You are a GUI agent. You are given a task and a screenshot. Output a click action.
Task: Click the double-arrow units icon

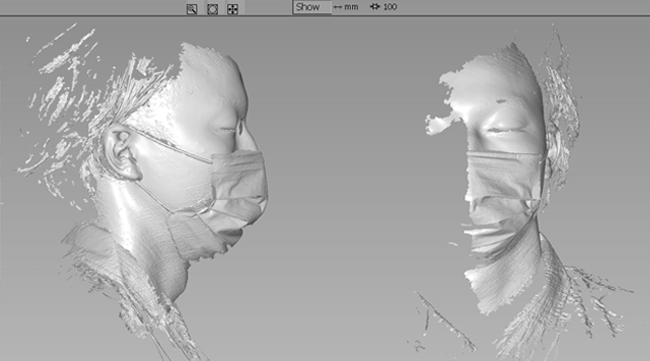tap(338, 7)
